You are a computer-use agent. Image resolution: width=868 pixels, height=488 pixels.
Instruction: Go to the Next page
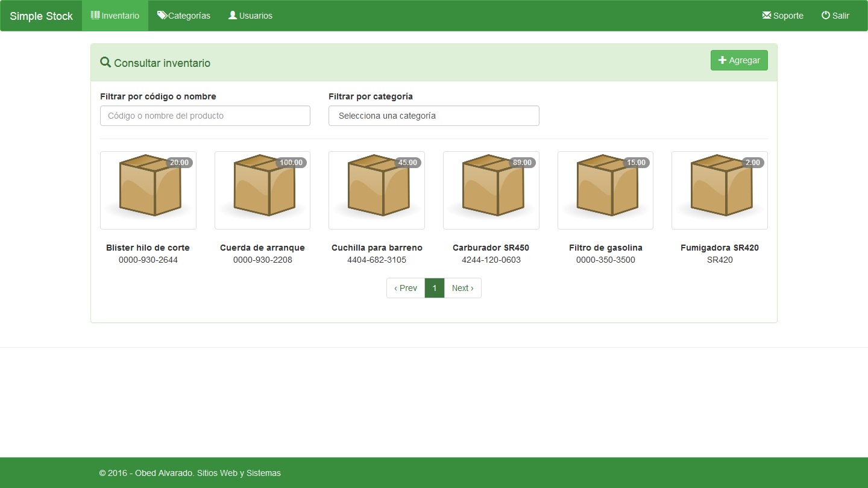point(462,287)
